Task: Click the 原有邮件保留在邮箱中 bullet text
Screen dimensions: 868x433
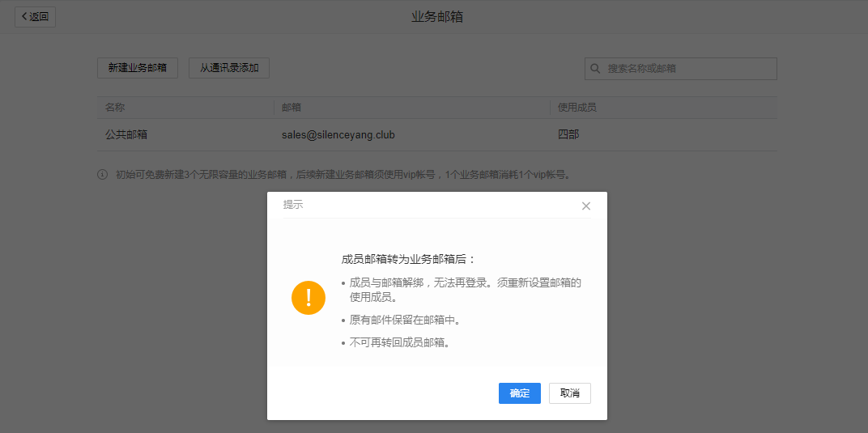Action: coord(405,321)
